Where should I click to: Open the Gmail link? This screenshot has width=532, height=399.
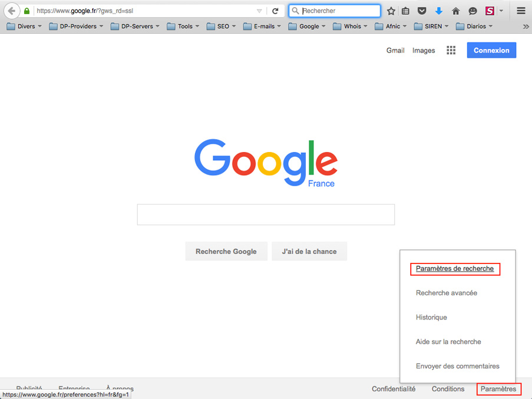click(395, 50)
